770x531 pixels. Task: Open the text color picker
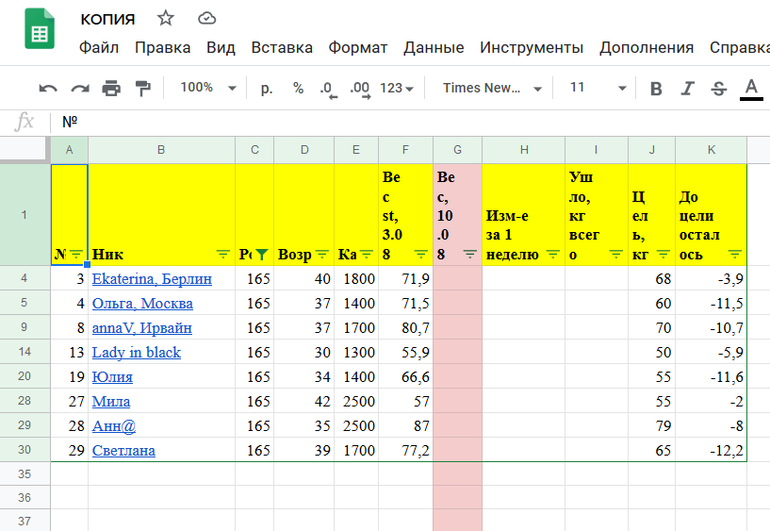(x=751, y=89)
